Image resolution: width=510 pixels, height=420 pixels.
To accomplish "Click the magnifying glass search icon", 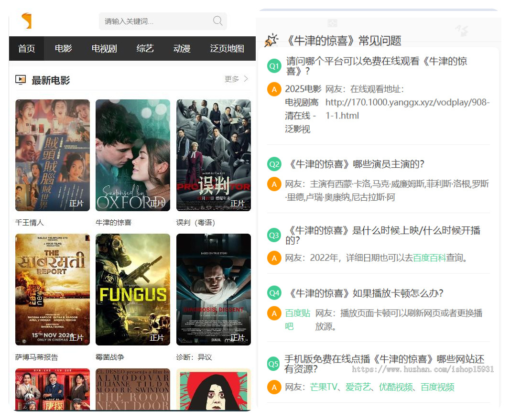I will pos(217,21).
